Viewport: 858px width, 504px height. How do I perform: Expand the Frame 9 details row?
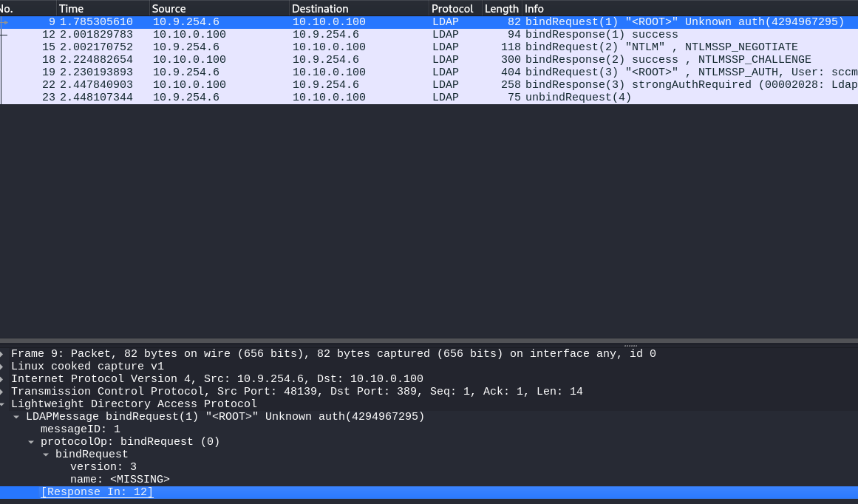tap(4, 354)
